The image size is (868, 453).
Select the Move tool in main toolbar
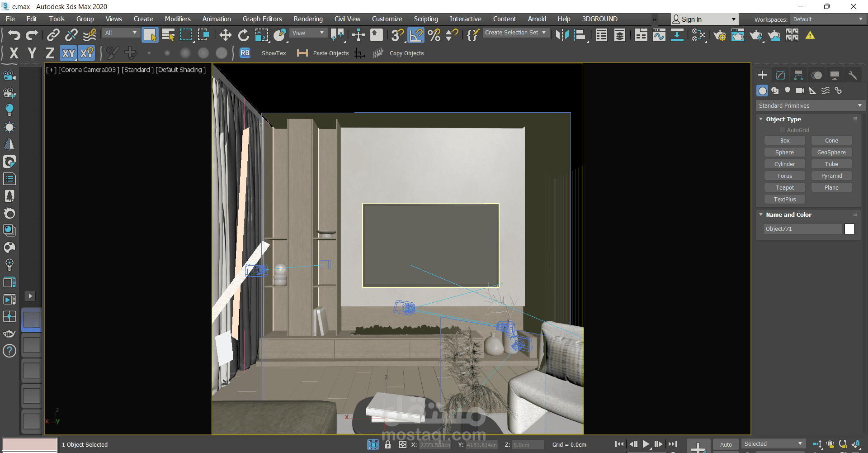(x=225, y=35)
